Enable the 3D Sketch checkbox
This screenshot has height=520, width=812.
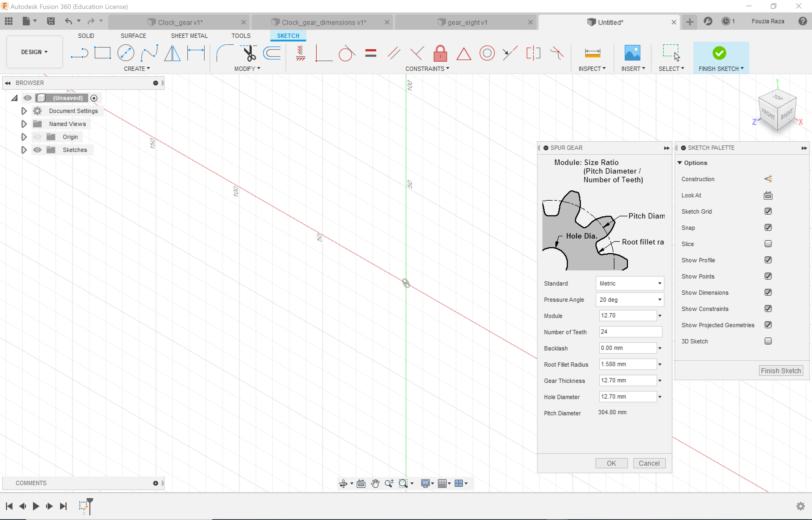coord(768,341)
